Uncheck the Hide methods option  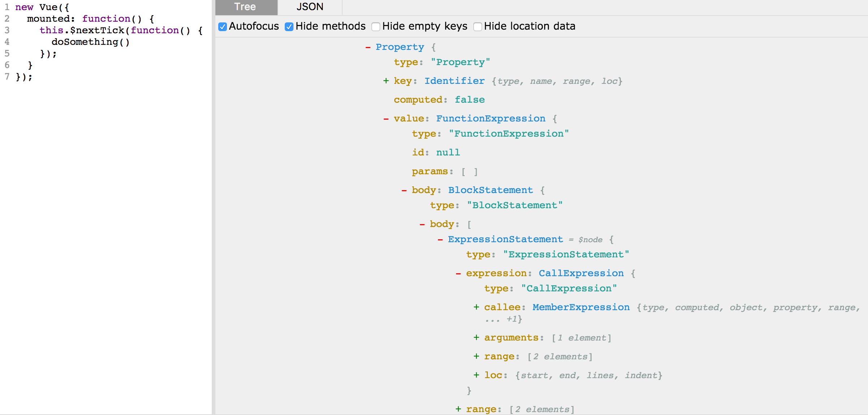[288, 26]
